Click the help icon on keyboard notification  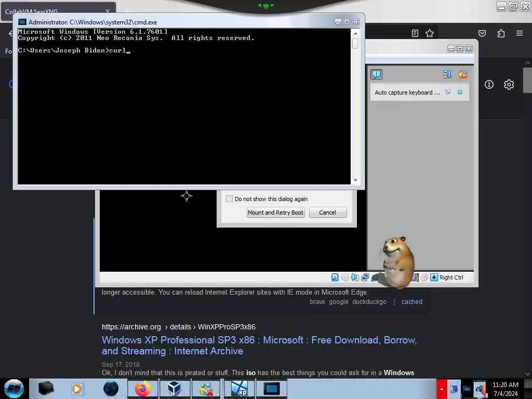point(448,92)
